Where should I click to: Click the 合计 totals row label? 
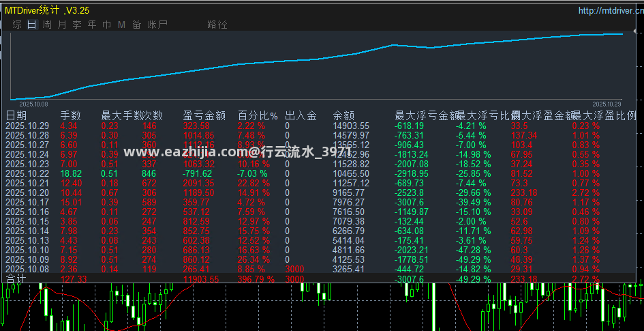tap(16, 278)
